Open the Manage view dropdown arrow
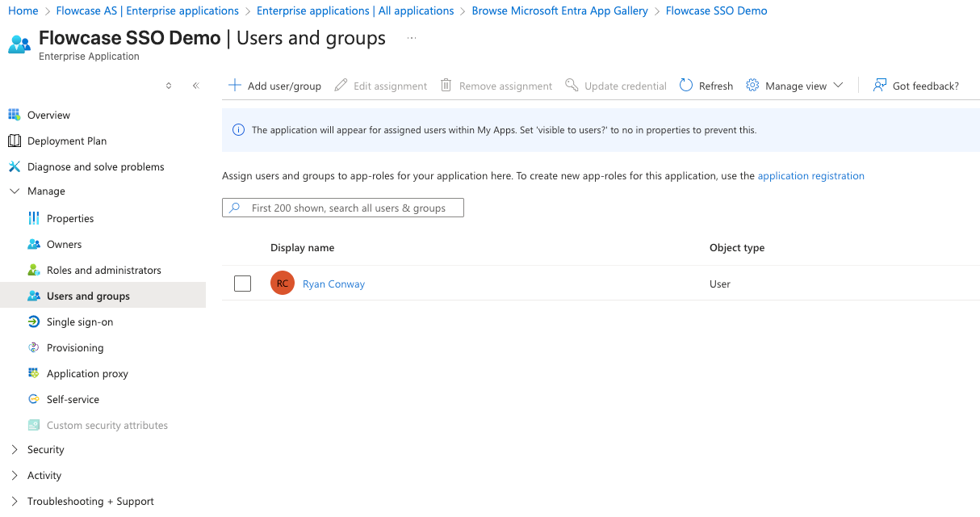980x517 pixels. [x=838, y=85]
